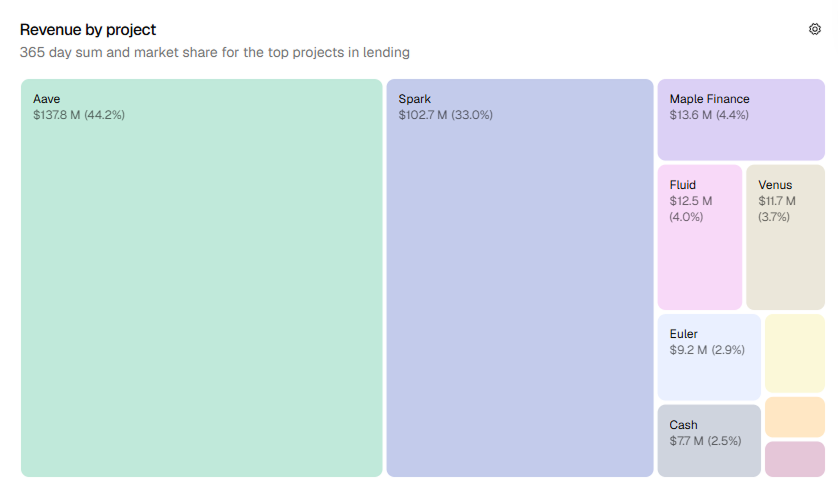838x491 pixels.
Task: Click the $13.6 M (4.4%) figure
Action: (x=709, y=115)
